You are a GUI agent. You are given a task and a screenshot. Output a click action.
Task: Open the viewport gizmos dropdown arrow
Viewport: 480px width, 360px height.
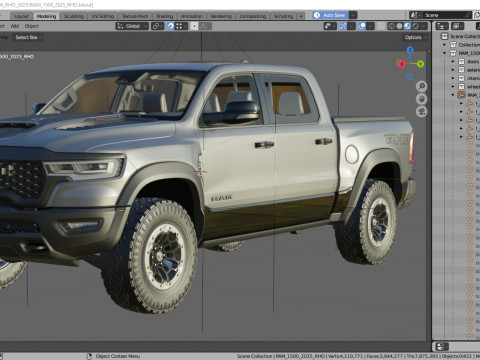click(x=352, y=26)
